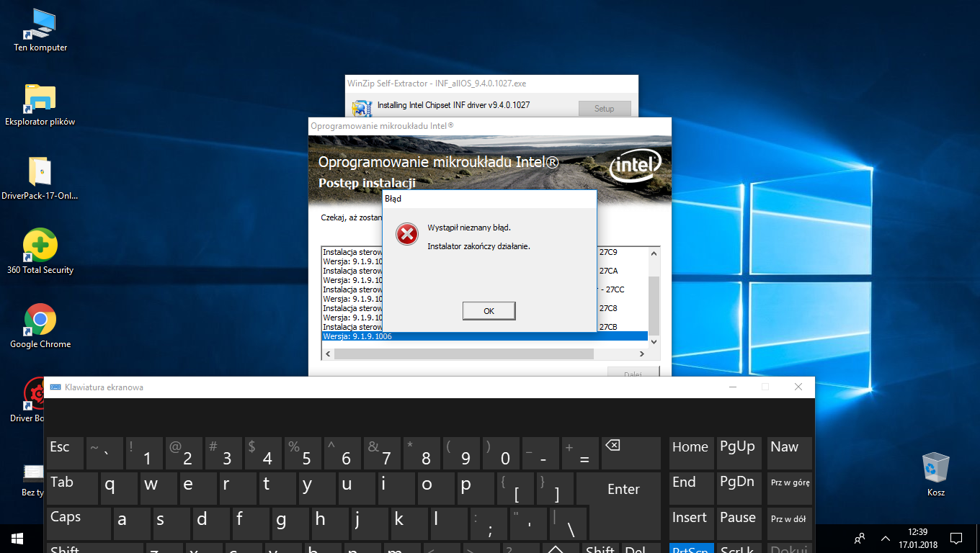Screen dimensions: 980x553
Task: Select the DriverPack-17-Onl desktop icon
Action: click(x=40, y=179)
